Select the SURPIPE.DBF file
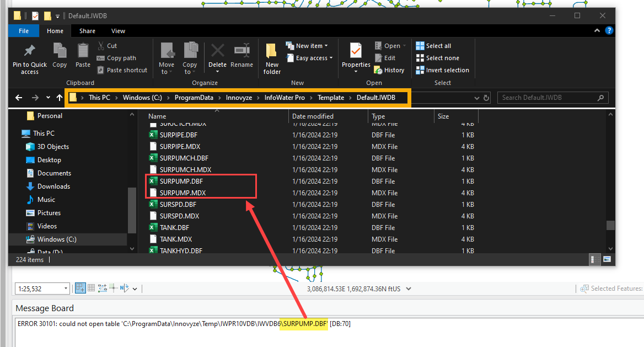644x347 pixels. 178,135
